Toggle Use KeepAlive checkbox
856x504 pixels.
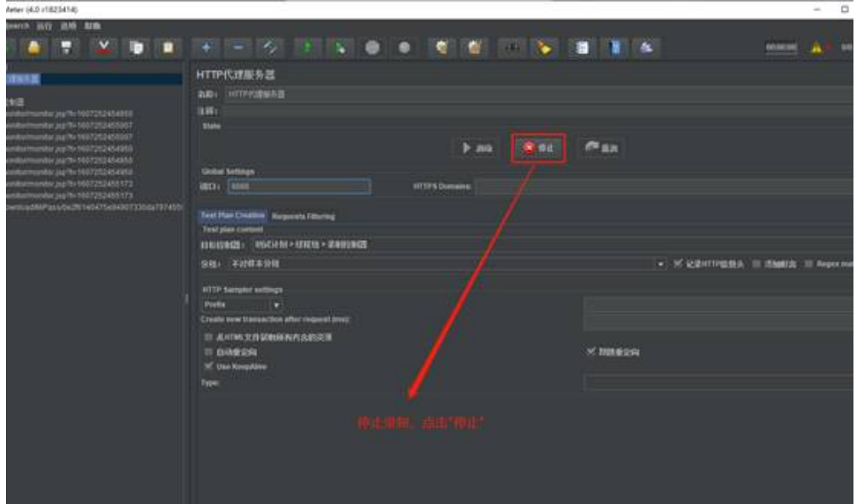click(x=208, y=366)
